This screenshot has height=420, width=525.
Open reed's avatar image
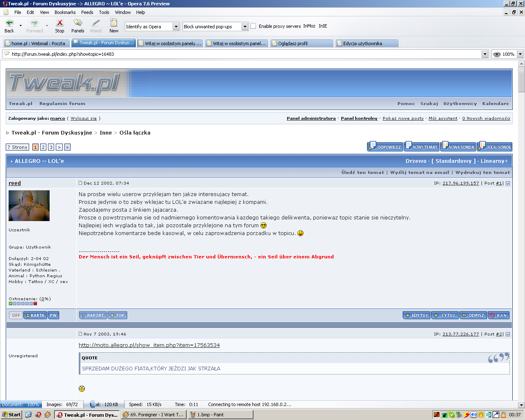click(29, 205)
